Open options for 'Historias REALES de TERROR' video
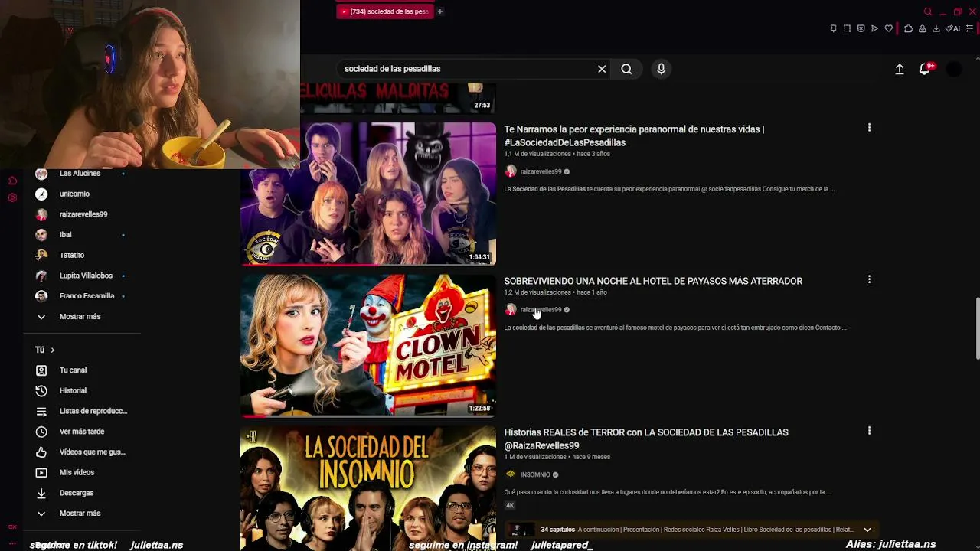Image resolution: width=980 pixels, height=551 pixels. click(869, 431)
